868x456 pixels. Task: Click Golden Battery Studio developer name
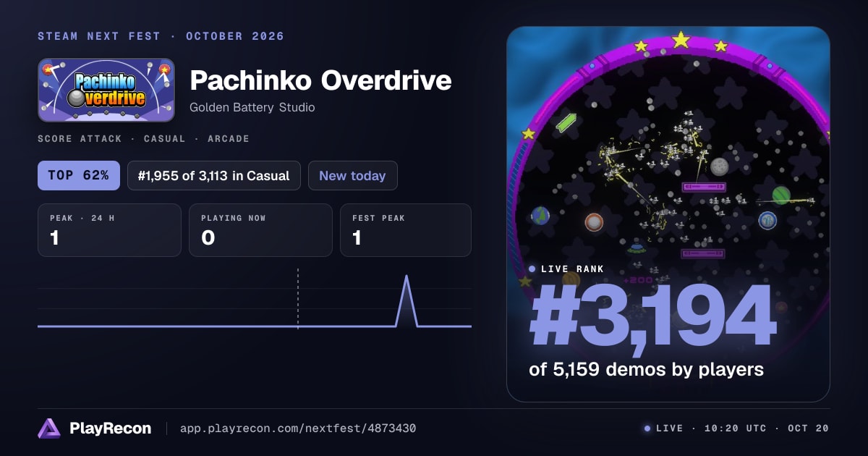click(252, 107)
